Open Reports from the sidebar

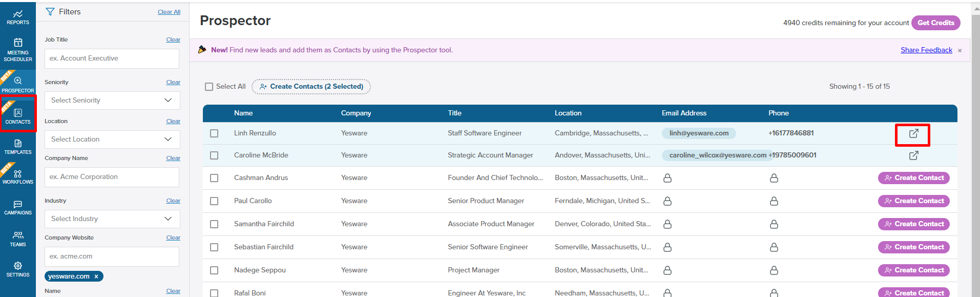(18, 17)
